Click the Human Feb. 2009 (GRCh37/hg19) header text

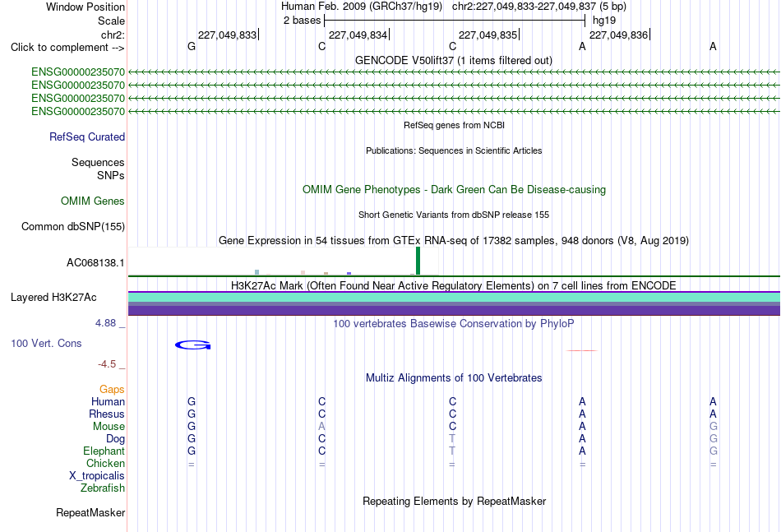coord(362,7)
